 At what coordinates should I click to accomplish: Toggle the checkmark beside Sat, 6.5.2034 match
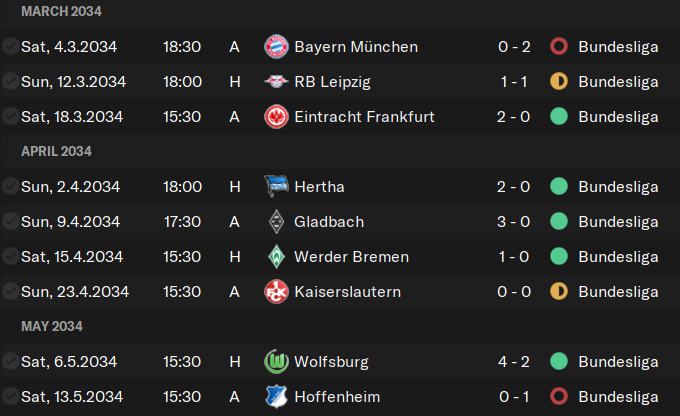10,361
